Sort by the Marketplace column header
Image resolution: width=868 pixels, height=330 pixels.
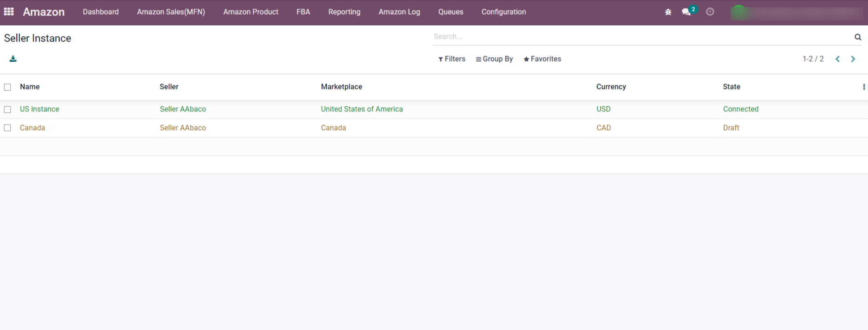[341, 87]
